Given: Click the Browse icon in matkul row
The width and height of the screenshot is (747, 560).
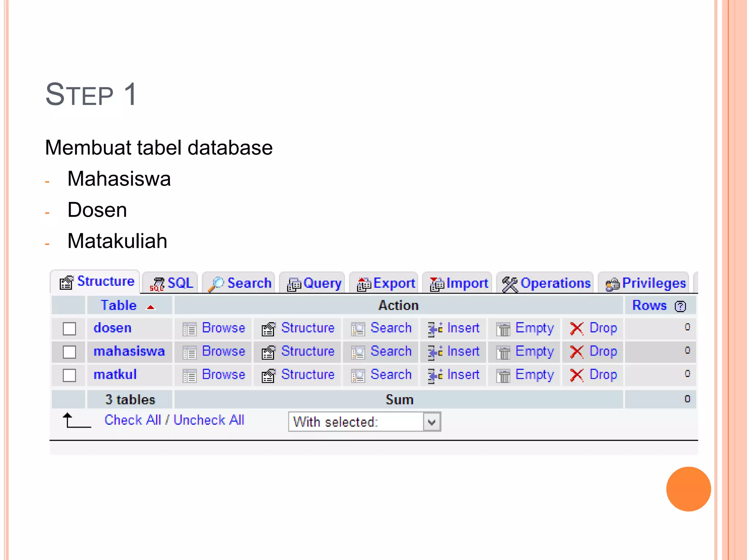Looking at the screenshot, I should [189, 376].
